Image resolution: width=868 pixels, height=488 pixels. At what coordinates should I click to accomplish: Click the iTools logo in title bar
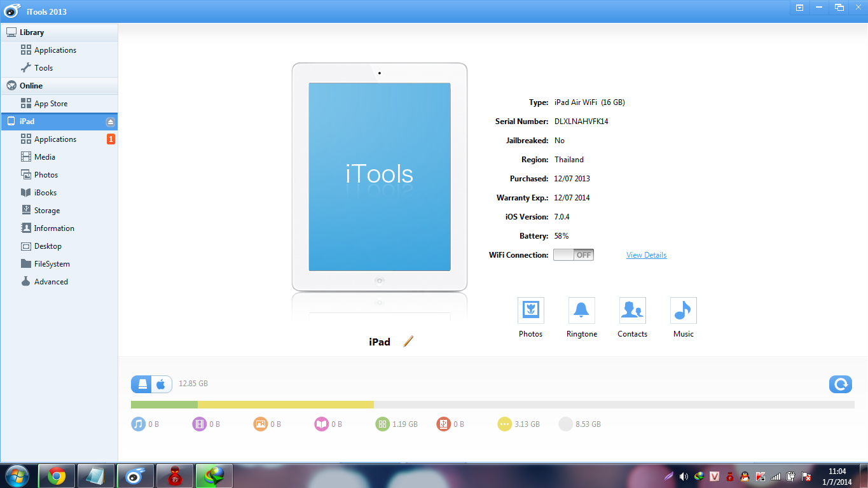pos(12,11)
